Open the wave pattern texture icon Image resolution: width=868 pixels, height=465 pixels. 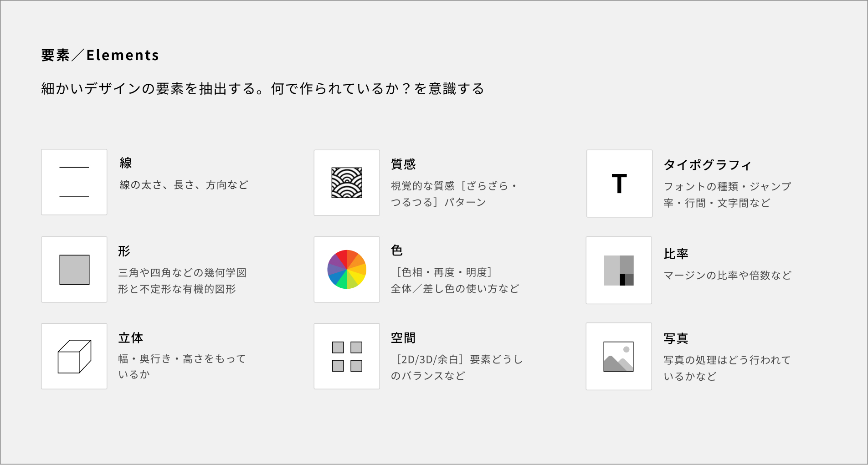347,183
